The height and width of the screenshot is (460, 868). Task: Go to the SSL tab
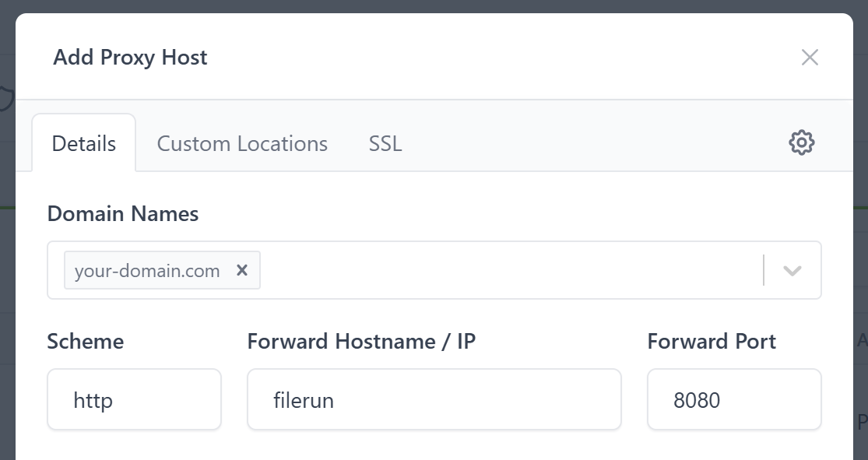click(385, 143)
